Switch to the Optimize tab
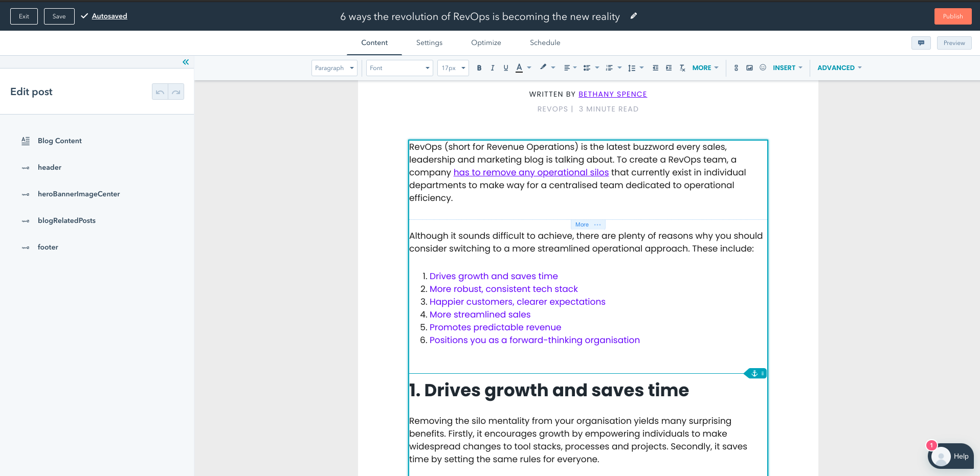980x476 pixels. pyautogui.click(x=486, y=43)
